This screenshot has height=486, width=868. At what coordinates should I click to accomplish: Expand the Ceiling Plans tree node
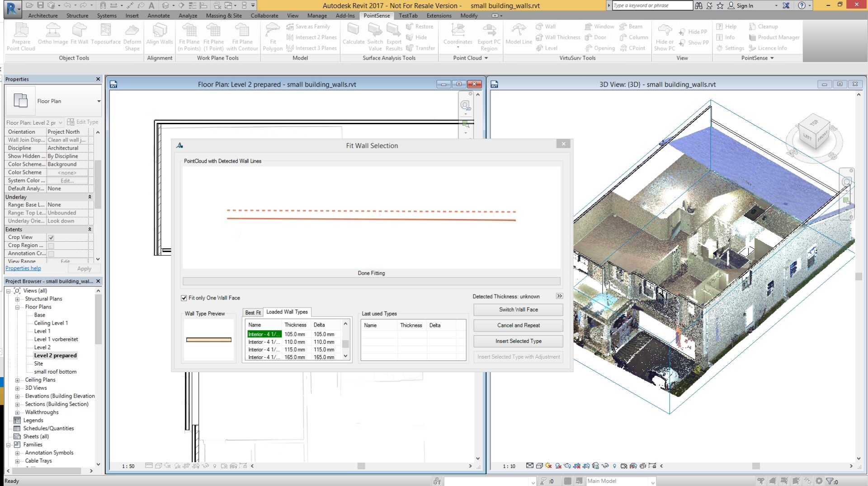[17, 380]
